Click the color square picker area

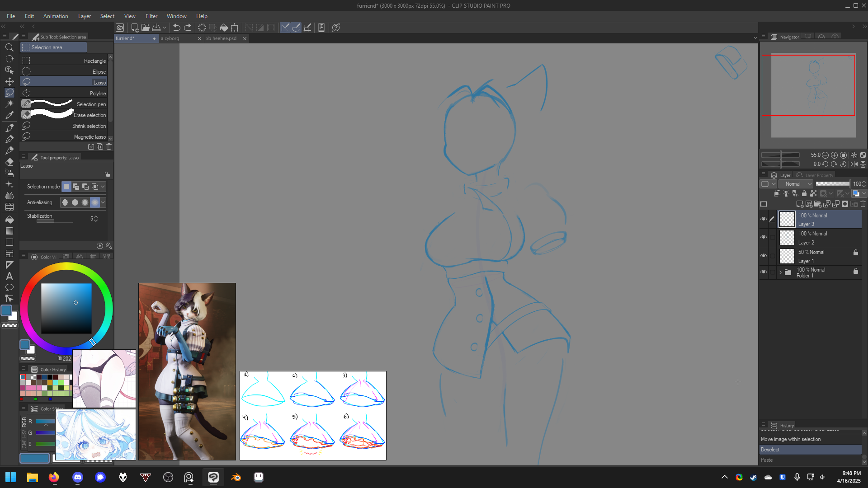click(66, 309)
